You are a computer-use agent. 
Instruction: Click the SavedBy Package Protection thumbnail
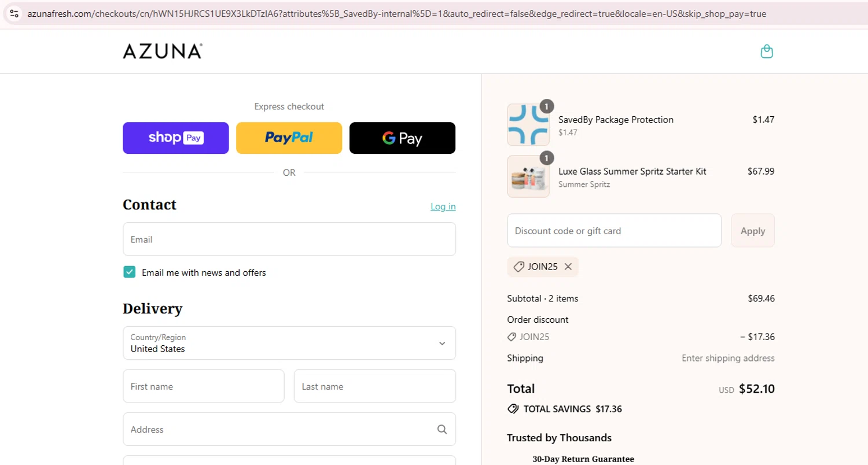[x=528, y=125]
